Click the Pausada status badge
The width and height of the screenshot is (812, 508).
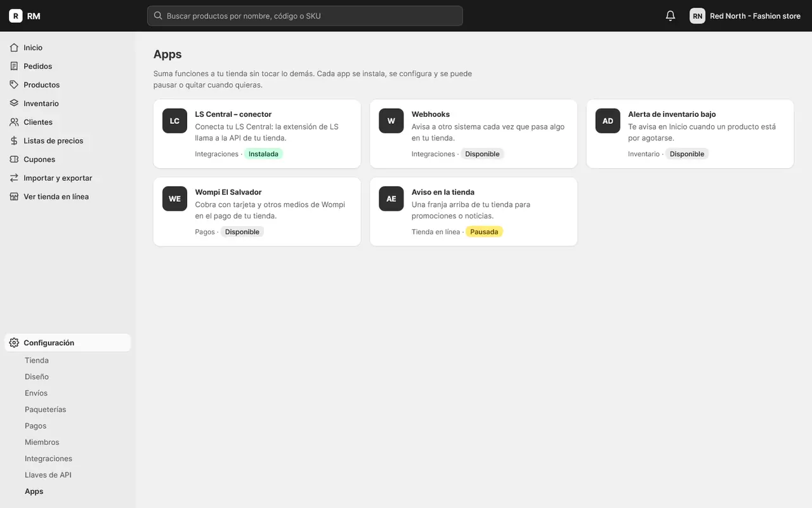(x=484, y=232)
